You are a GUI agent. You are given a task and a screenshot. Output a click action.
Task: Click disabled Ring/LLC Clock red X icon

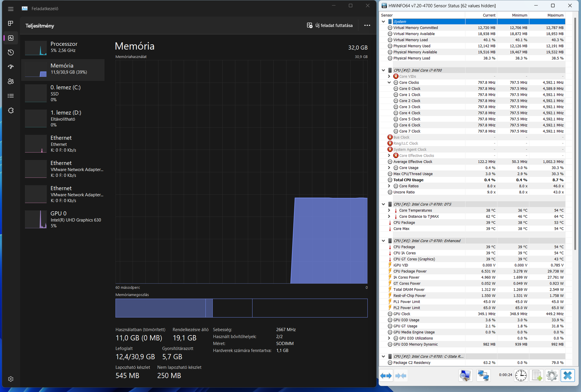[x=390, y=143]
